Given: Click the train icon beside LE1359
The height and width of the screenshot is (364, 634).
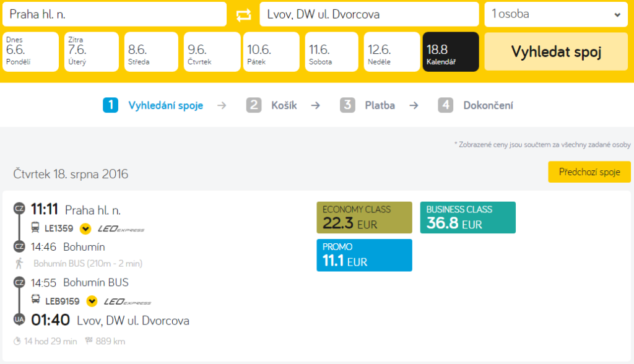Looking at the screenshot, I should click(35, 227).
